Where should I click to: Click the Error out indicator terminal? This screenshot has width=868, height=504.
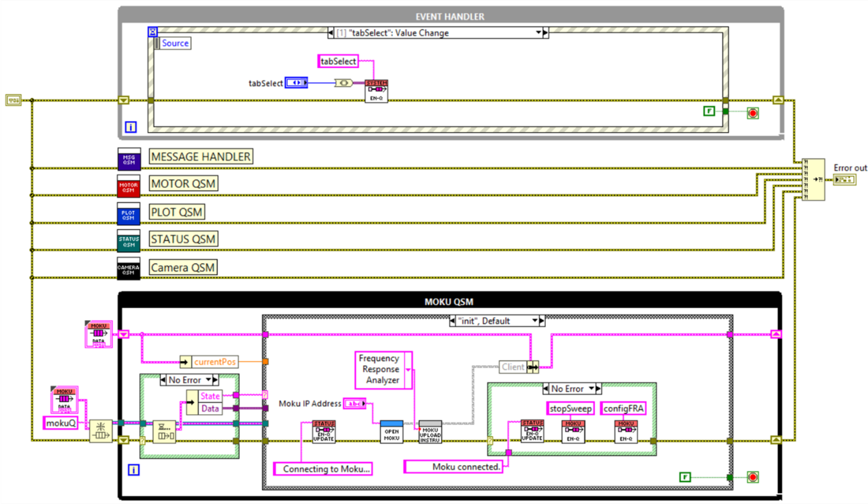pos(845,180)
